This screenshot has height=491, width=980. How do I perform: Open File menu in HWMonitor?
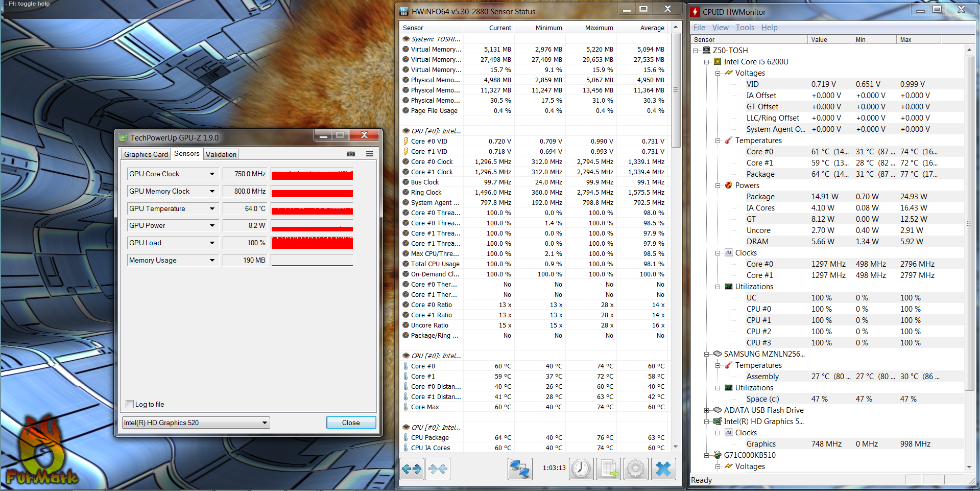pyautogui.click(x=699, y=28)
